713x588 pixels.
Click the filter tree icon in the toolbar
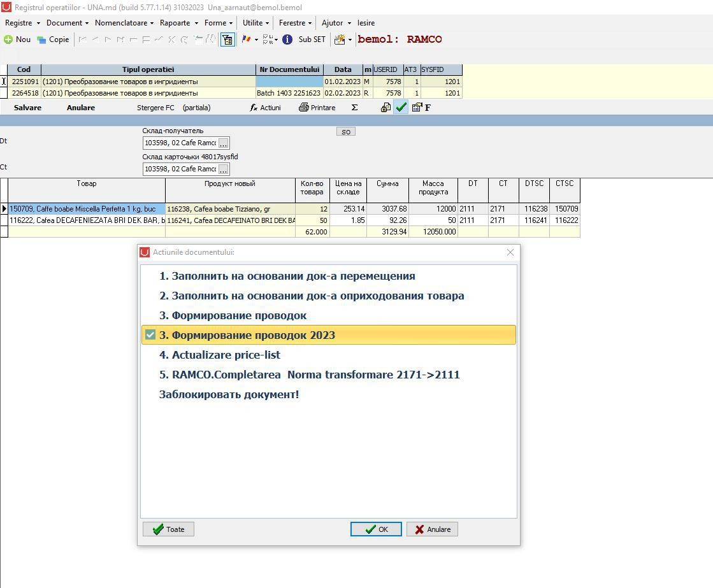point(227,39)
